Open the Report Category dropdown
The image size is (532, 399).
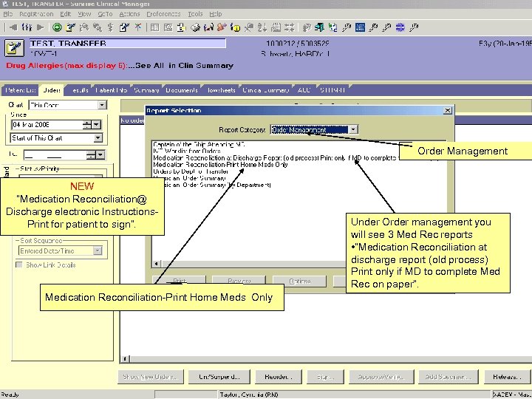pyautogui.click(x=353, y=129)
